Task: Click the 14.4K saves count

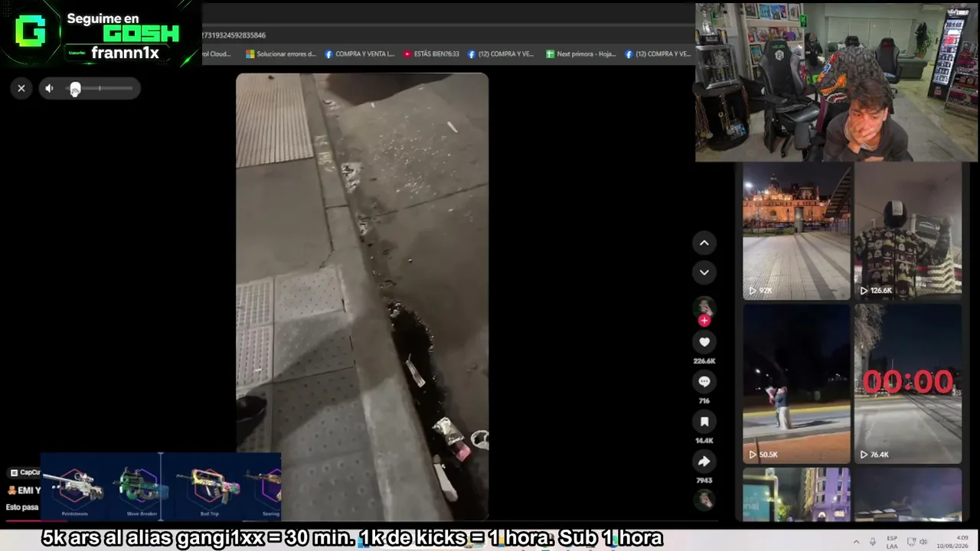Action: (x=704, y=441)
